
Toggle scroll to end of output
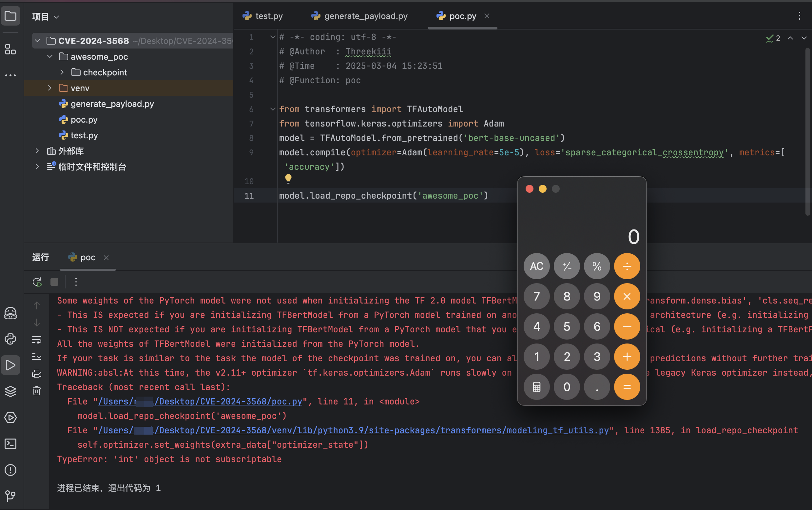tap(37, 357)
